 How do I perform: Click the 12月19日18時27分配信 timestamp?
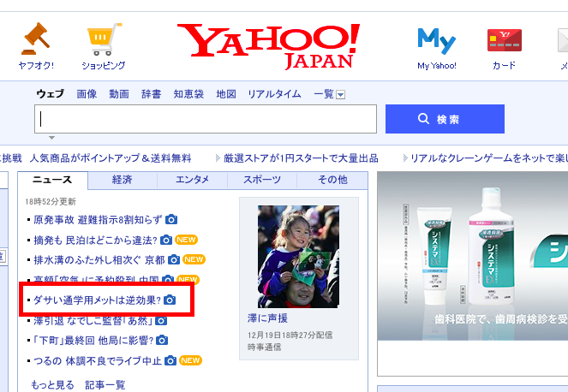[290, 336]
